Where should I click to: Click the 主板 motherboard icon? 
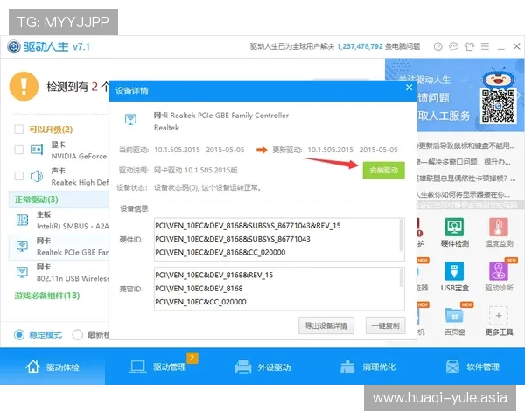click(x=23, y=220)
